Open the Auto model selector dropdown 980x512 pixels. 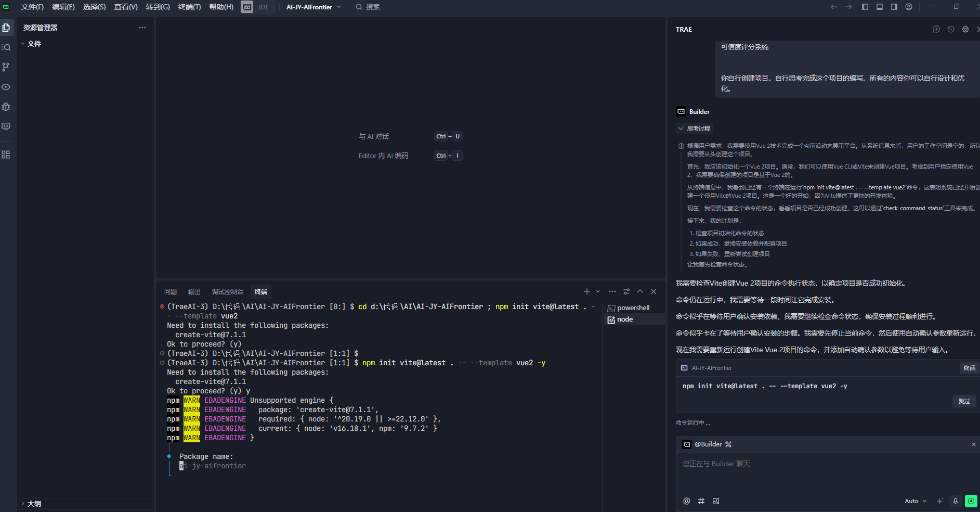pyautogui.click(x=916, y=501)
